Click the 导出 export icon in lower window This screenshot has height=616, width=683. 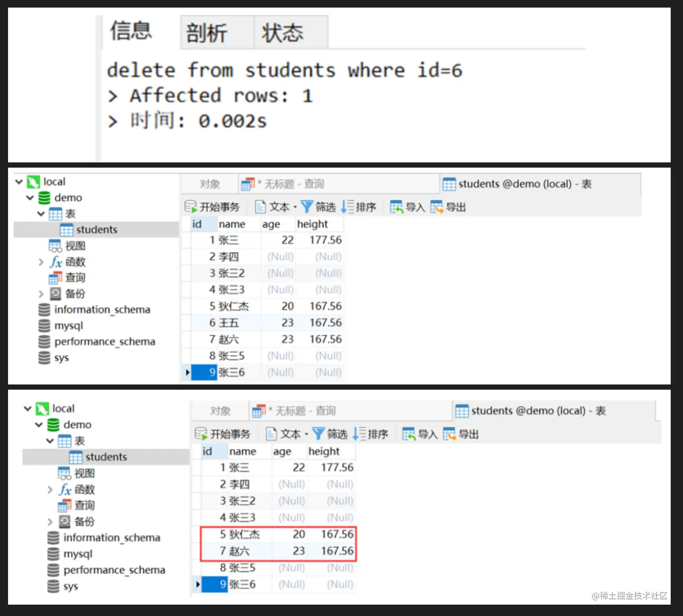[x=449, y=434]
